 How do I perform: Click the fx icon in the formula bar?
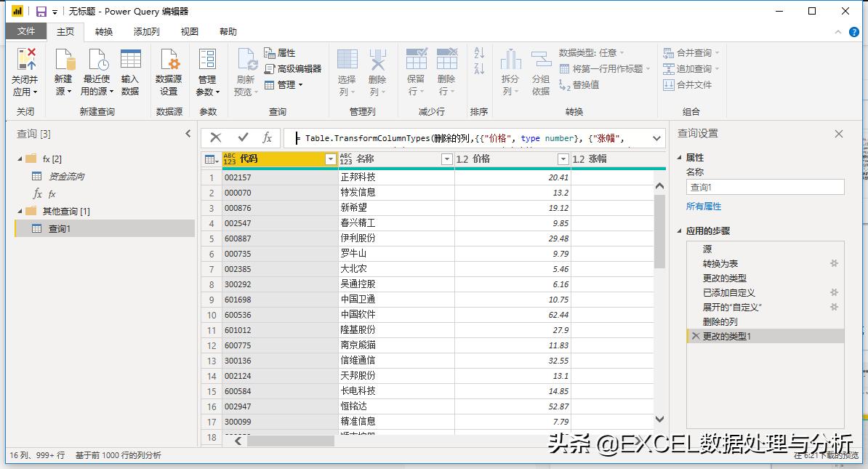tap(267, 137)
